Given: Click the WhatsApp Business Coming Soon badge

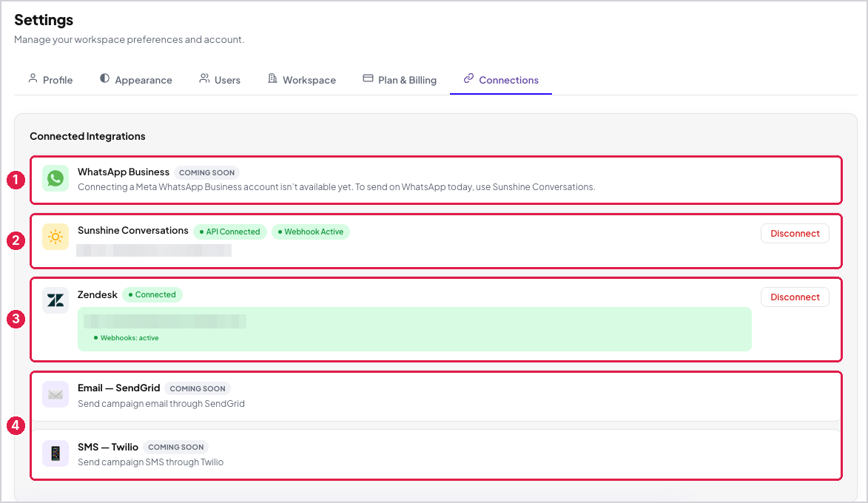Looking at the screenshot, I should [x=206, y=172].
